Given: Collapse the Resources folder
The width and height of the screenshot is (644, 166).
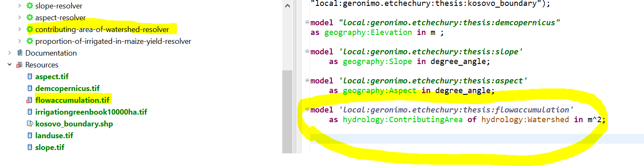Looking at the screenshot, I should pyautogui.click(x=10, y=65).
